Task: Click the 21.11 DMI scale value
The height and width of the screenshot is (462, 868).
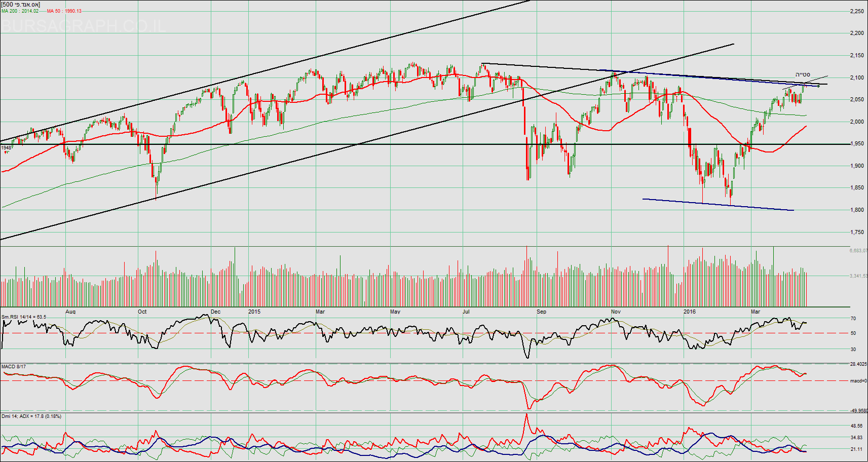Action: coord(856,449)
